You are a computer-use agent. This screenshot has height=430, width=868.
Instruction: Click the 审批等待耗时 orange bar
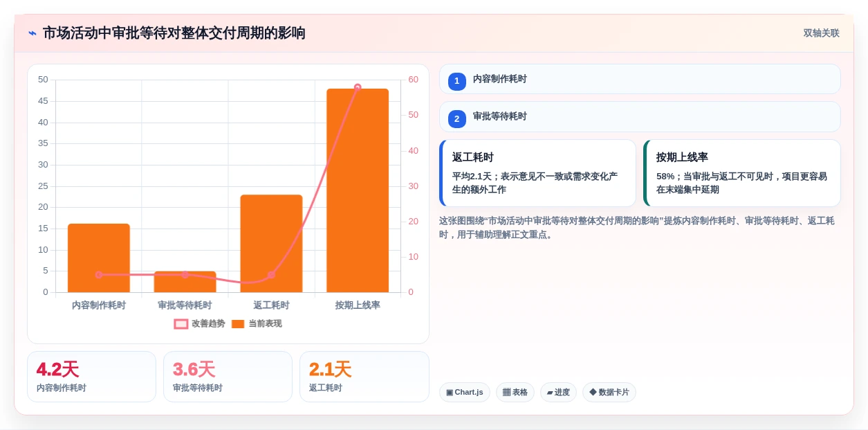(185, 282)
